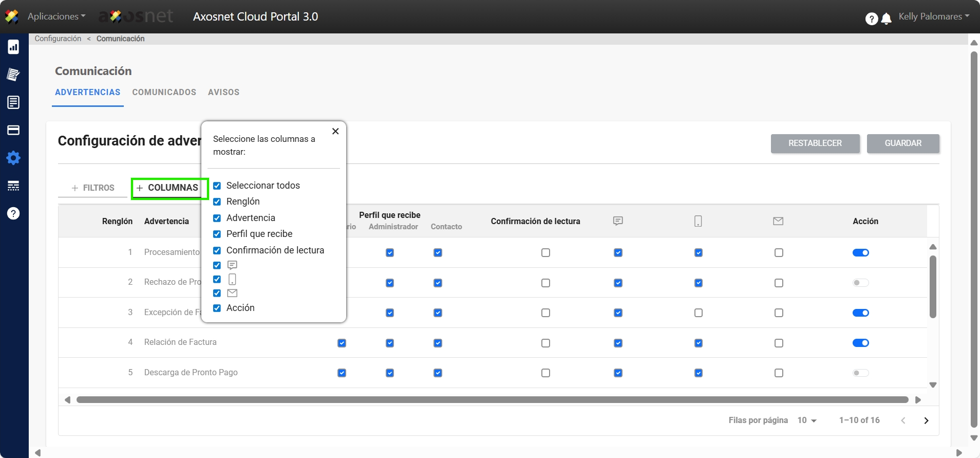Switch to the COMUNICADOS tab
This screenshot has width=980, height=458.
click(164, 92)
